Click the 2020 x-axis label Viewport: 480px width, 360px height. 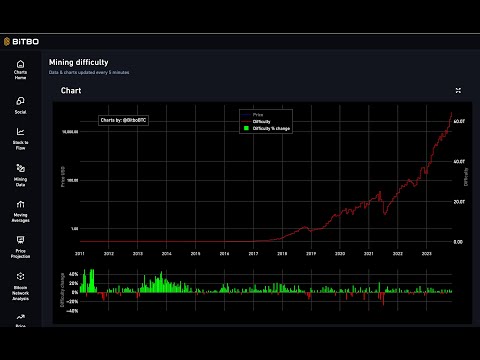[340, 254]
